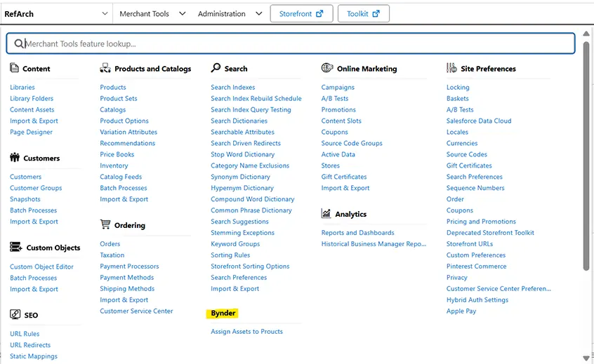594x364 pixels.
Task: Open Synonym Dictionary link
Action: [x=240, y=177]
